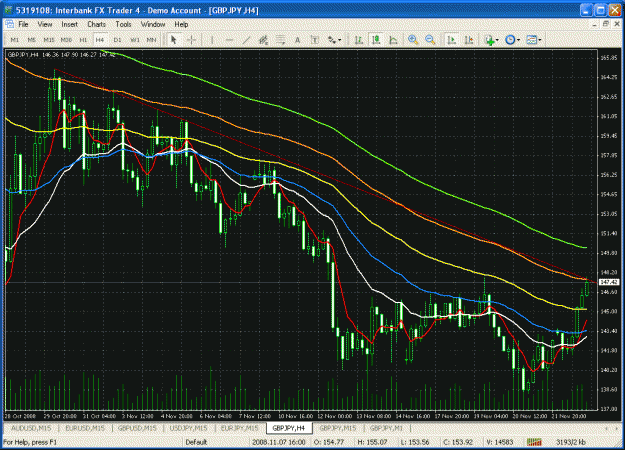Choose the trendline drawing tool
Viewport: 625px width, 450px height.
246,40
